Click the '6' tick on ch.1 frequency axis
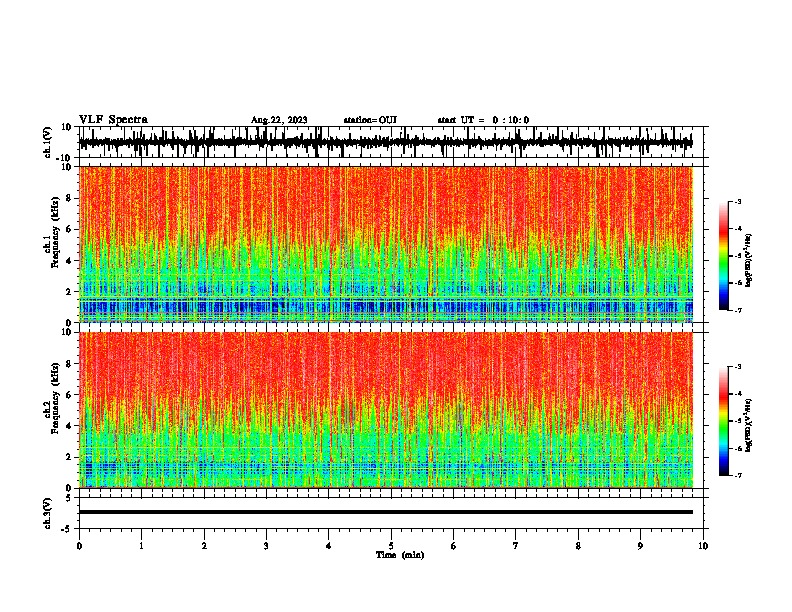Viewport: 792px width, 612px height. point(71,229)
